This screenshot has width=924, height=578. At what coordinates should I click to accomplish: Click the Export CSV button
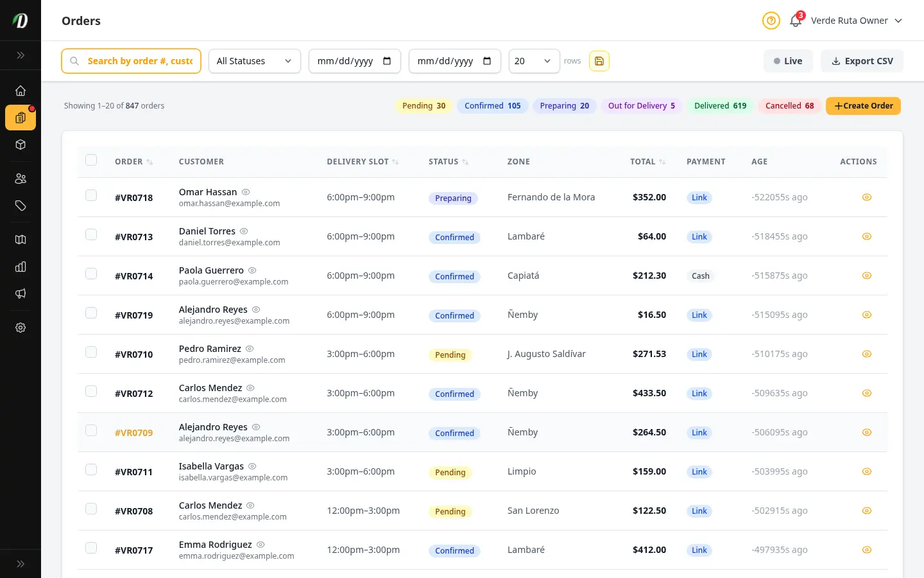pyautogui.click(x=862, y=61)
